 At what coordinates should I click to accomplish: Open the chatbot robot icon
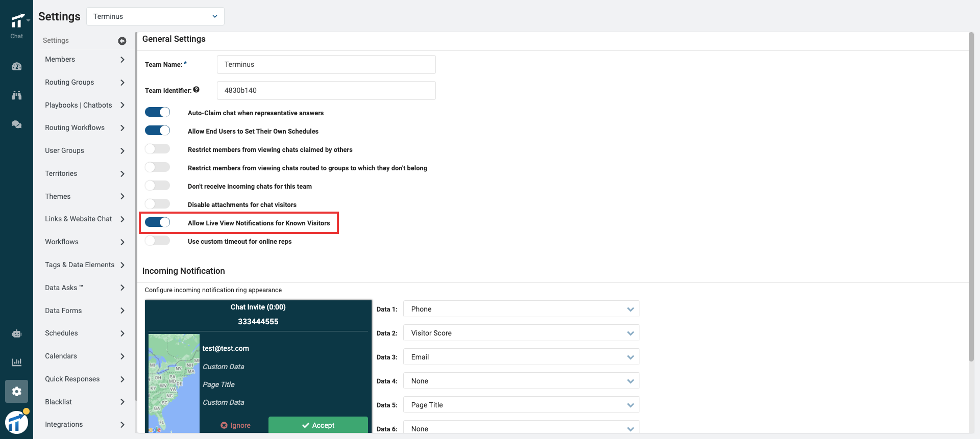point(17,333)
